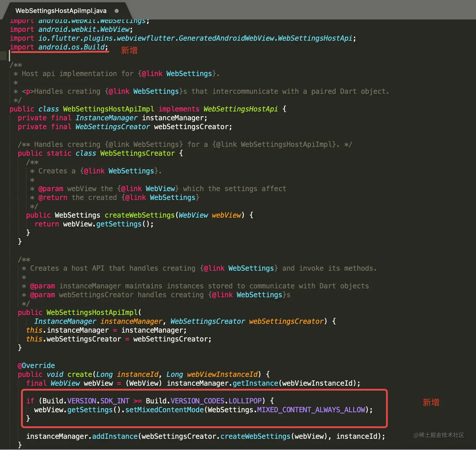Click the "@return the created" Javadoc line
This screenshot has height=450, width=476.
115,197
